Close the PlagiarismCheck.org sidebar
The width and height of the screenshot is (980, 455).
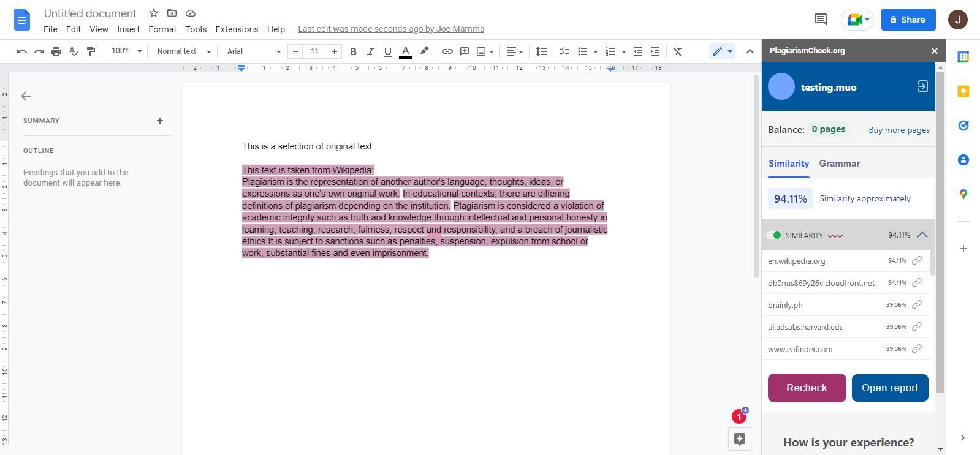point(935,51)
